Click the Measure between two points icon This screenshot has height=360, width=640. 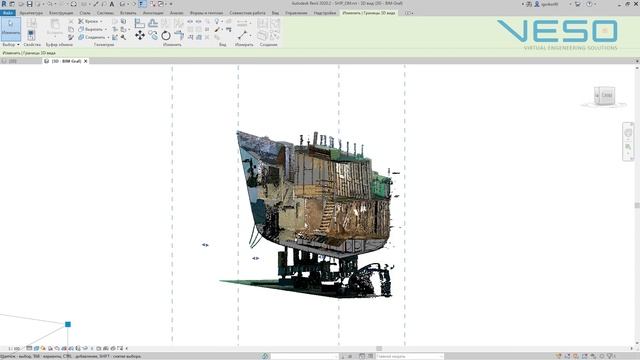tap(242, 36)
